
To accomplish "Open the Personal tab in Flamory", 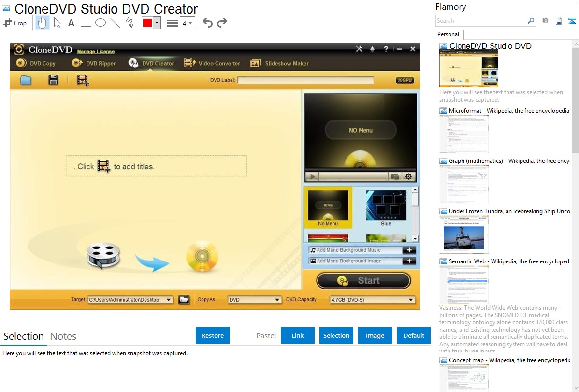I will coord(449,34).
